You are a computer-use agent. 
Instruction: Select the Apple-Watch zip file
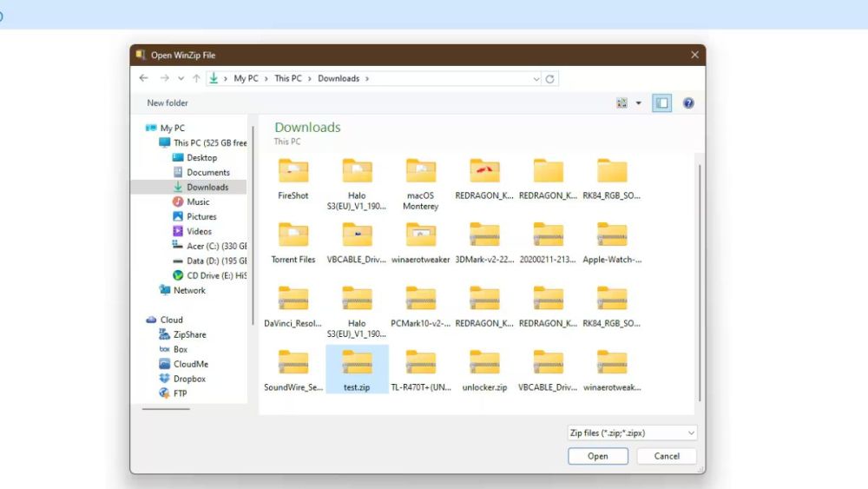pos(612,243)
